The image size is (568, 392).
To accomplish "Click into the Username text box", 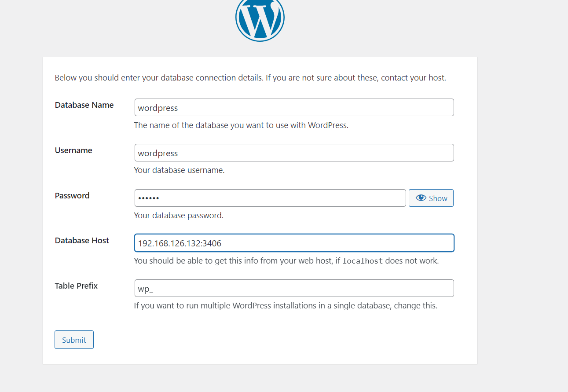I will [294, 153].
